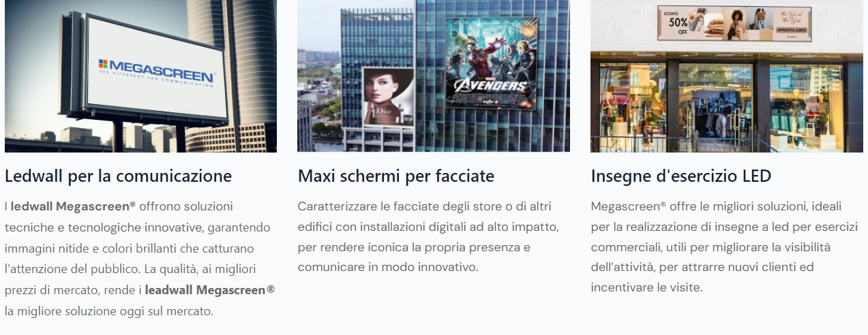Open the storefront LED sign photo
The width and height of the screenshot is (868, 335).
(726, 76)
